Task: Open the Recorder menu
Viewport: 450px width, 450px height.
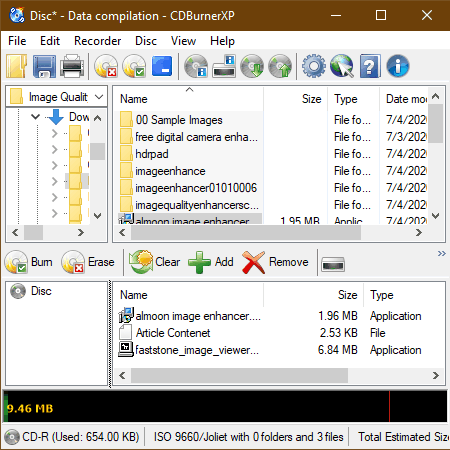Action: pyautogui.click(x=97, y=41)
